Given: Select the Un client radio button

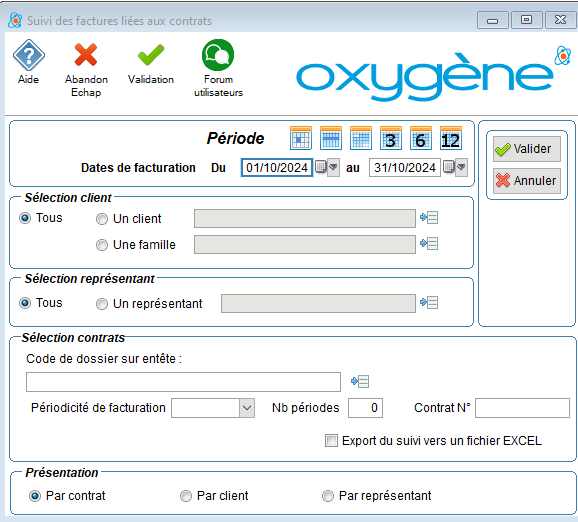Looking at the screenshot, I should pyautogui.click(x=102, y=219).
